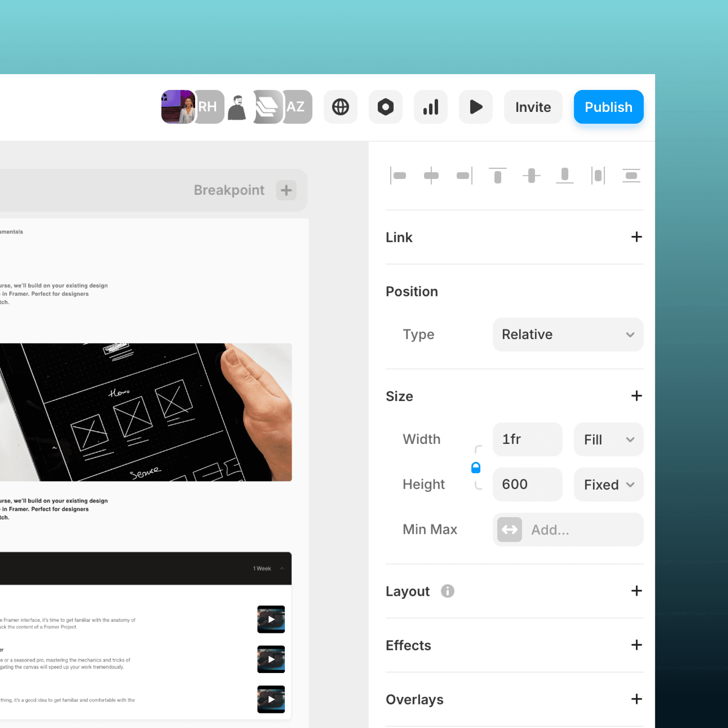Add Effects with plus icon
728x728 pixels.
[636, 645]
